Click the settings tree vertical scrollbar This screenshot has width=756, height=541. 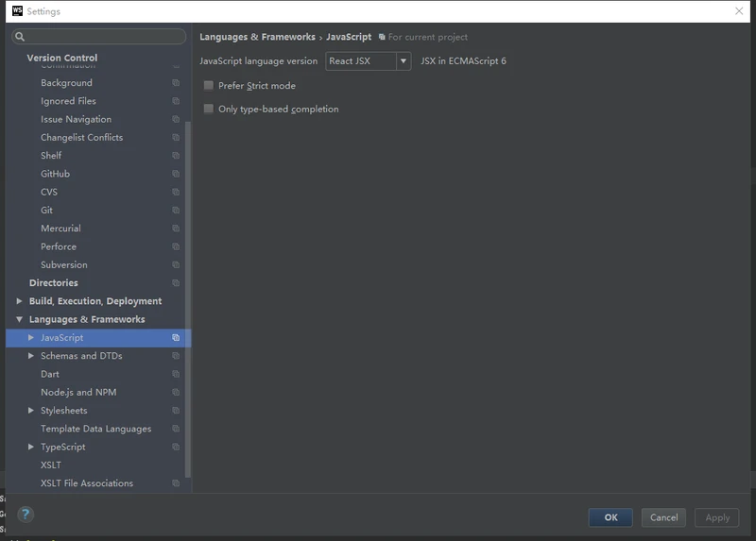[x=188, y=298]
